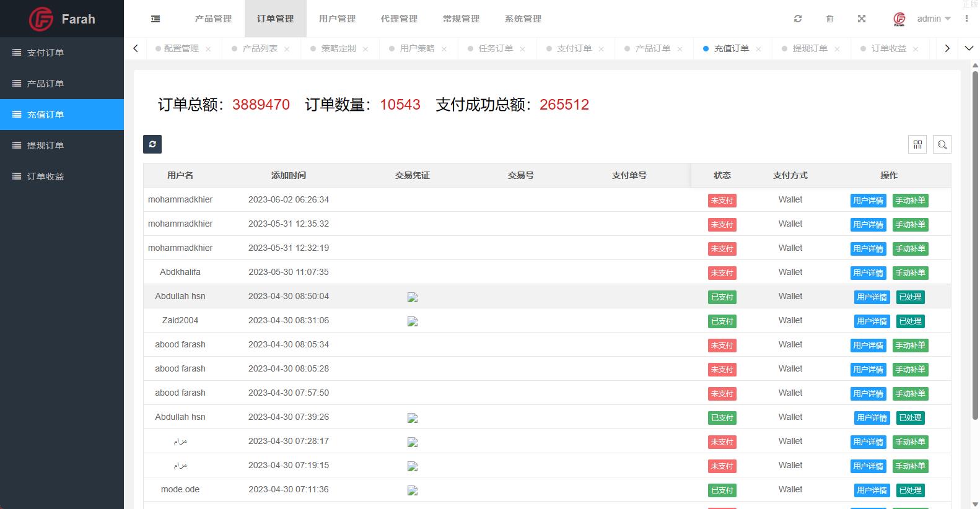The height and width of the screenshot is (509, 980).
Task: Open the column display grid icon
Action: pyautogui.click(x=917, y=144)
